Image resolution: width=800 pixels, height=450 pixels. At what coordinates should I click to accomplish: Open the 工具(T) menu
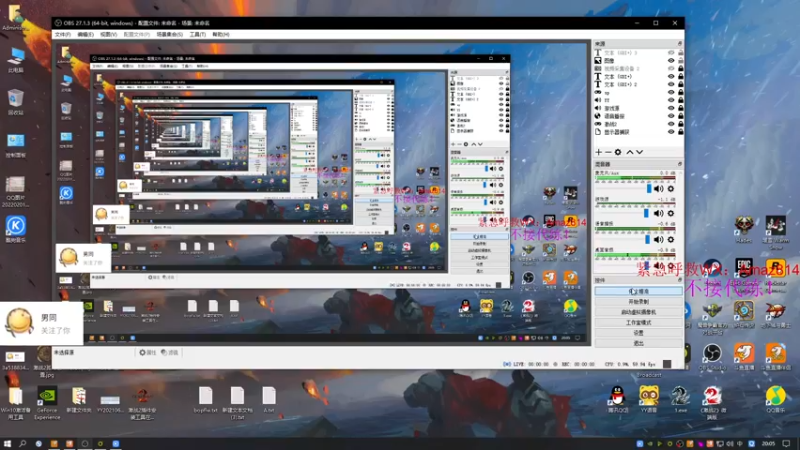coord(197,35)
